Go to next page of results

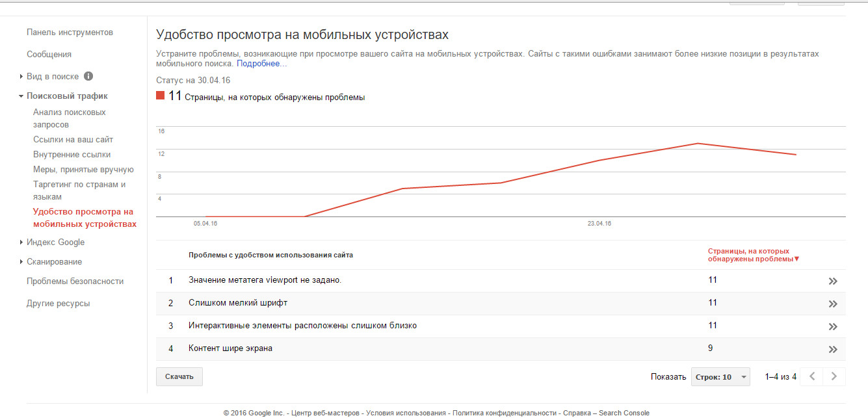point(834,376)
